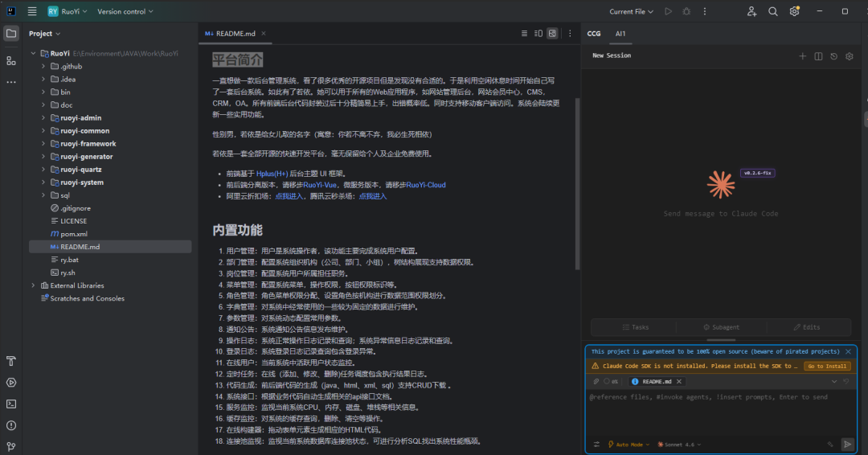This screenshot has height=455, width=868.
Task: Start debugging the current file
Action: (686, 11)
